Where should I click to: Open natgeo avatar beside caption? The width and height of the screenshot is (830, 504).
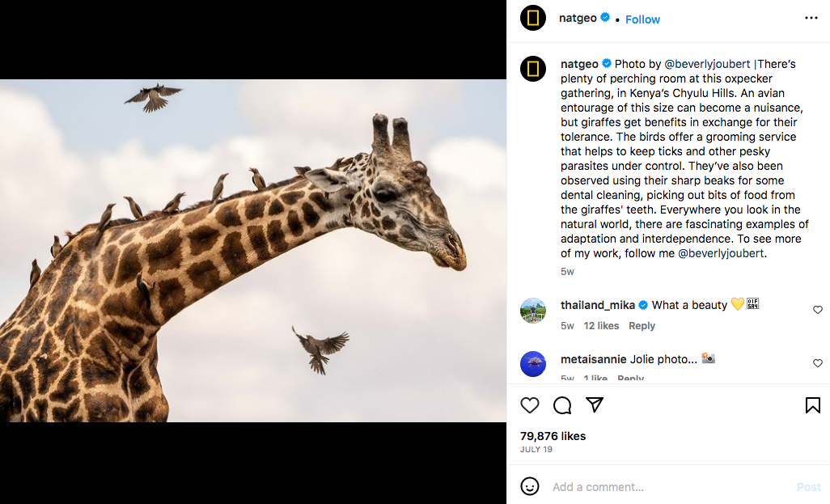click(533, 69)
